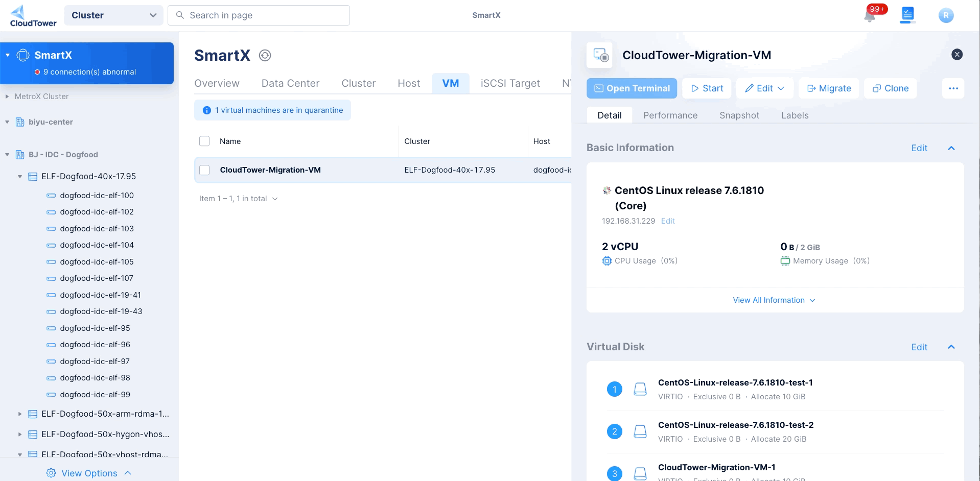This screenshot has height=481, width=980.
Task: Click the Migrate button
Action: (828, 88)
